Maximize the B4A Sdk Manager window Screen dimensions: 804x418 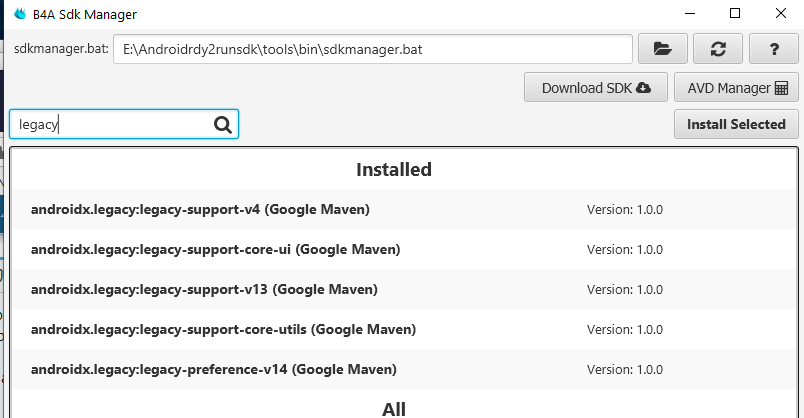click(x=735, y=14)
